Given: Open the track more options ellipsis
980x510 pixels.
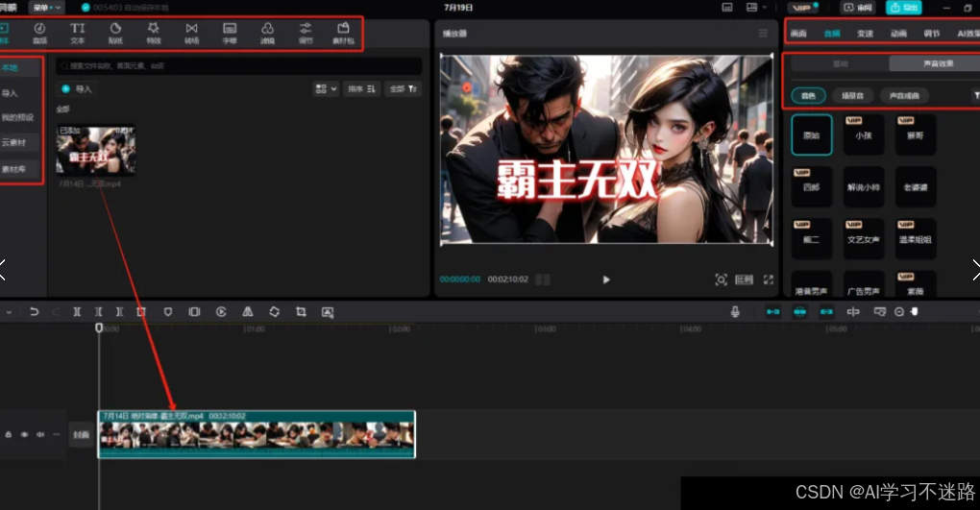Looking at the screenshot, I should pyautogui.click(x=57, y=434).
